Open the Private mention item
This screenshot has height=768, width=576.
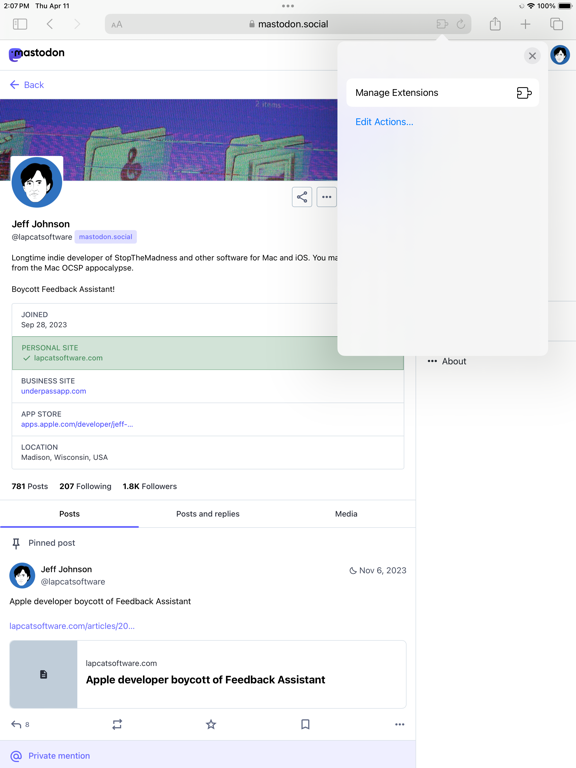tap(50, 756)
